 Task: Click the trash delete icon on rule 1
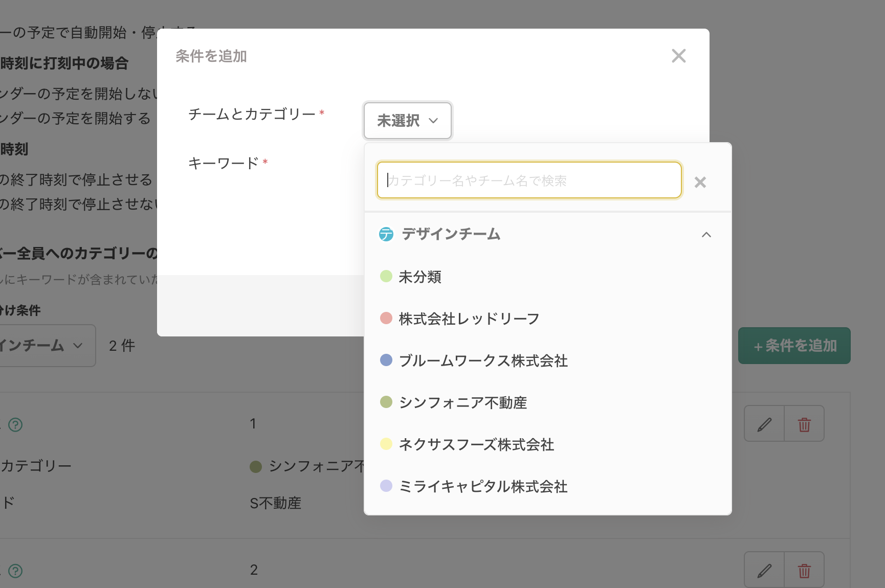[804, 423]
